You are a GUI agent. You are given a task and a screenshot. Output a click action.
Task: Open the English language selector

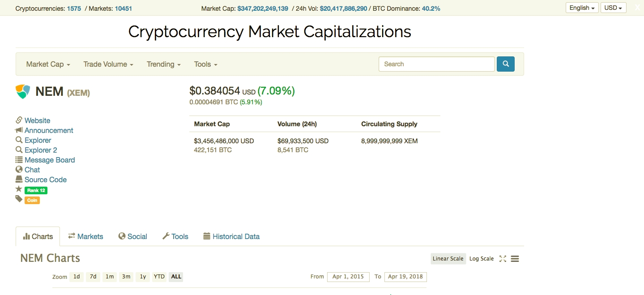coord(582,8)
